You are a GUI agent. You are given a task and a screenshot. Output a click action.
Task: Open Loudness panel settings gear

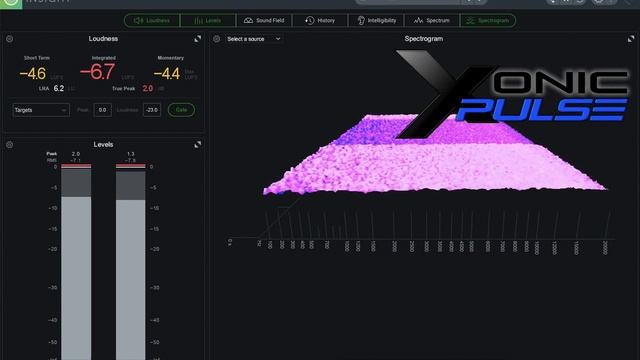pos(9,39)
